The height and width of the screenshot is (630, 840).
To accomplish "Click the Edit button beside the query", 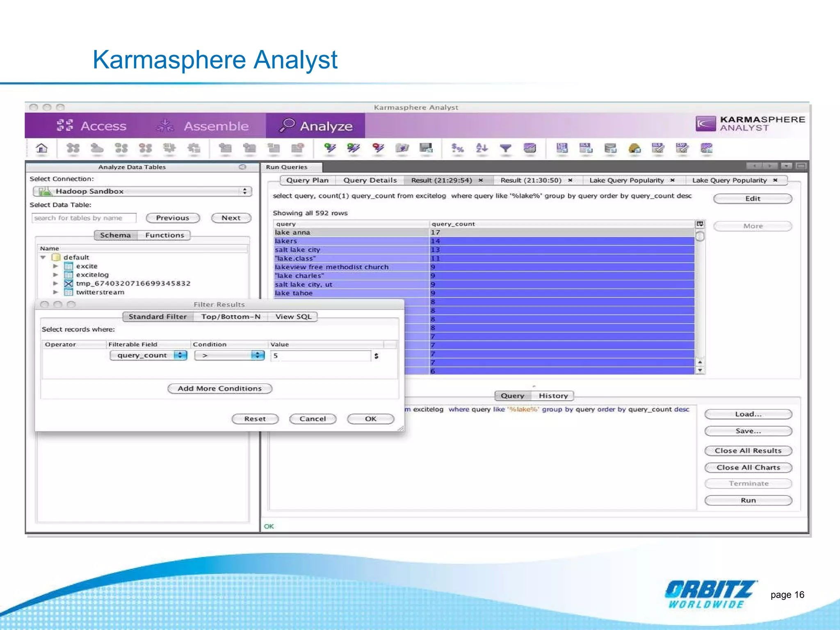I will tap(753, 199).
